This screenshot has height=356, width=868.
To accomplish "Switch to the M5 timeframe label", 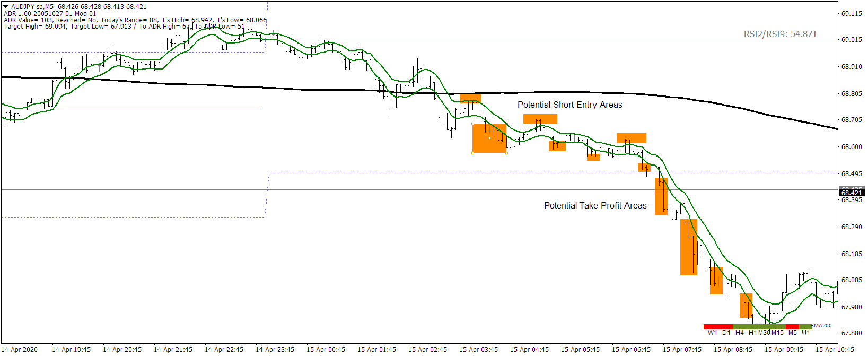I will pyautogui.click(x=792, y=333).
